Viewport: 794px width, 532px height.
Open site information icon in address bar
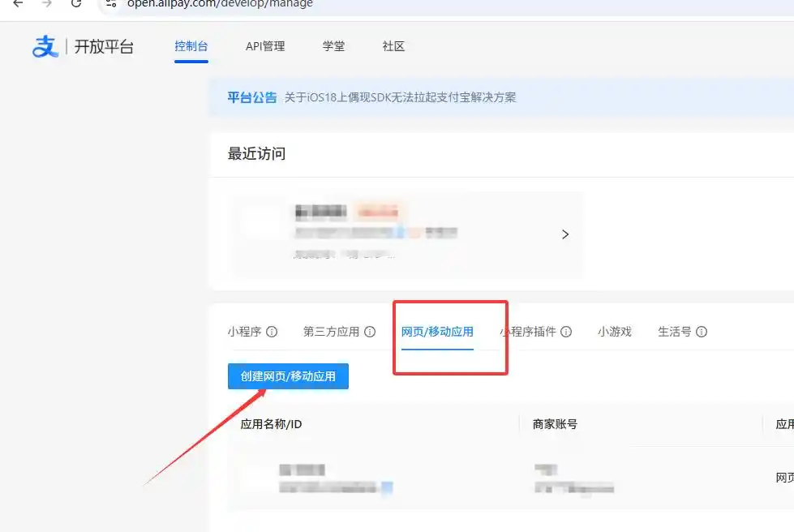click(x=112, y=3)
